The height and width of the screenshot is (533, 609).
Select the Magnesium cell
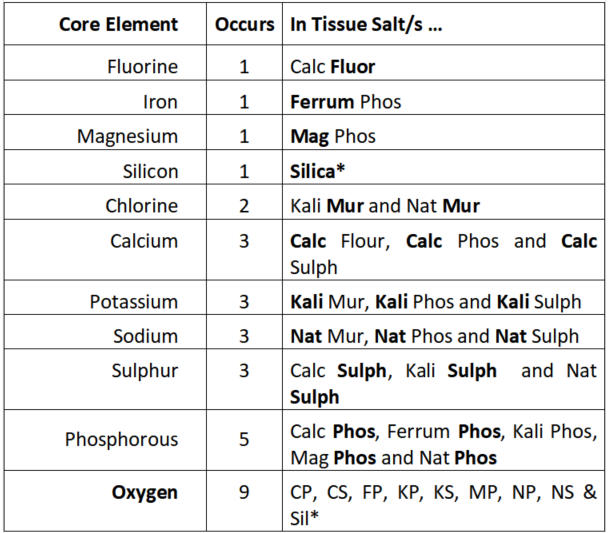[x=127, y=136]
